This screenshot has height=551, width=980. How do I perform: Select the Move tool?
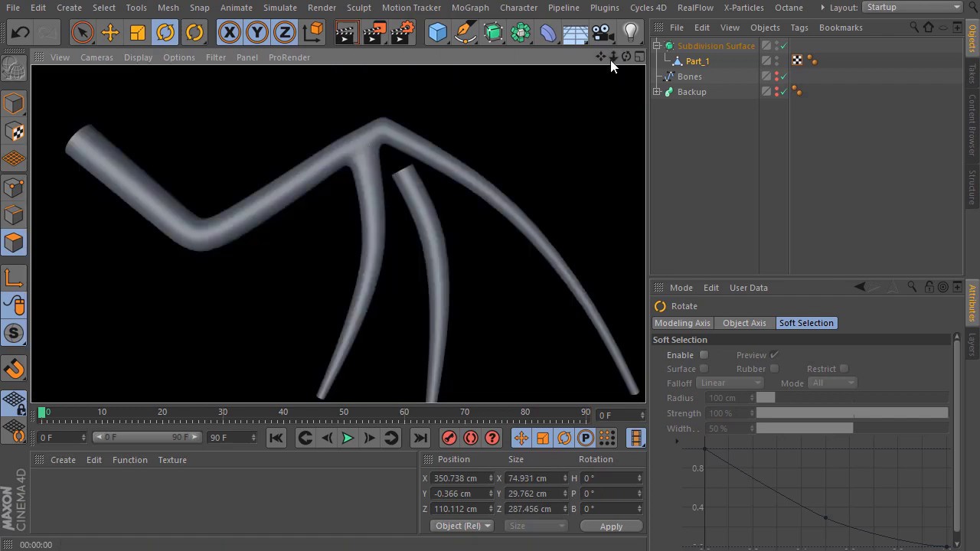pos(109,32)
